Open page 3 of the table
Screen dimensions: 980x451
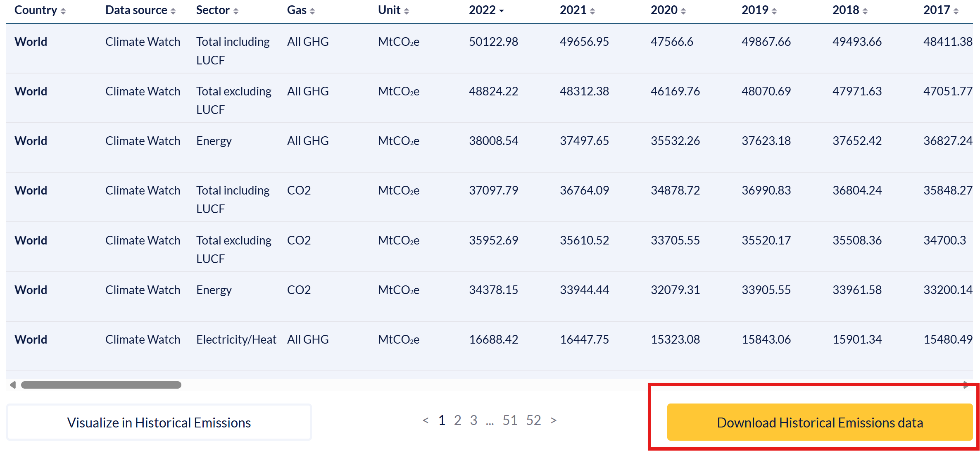tap(473, 420)
